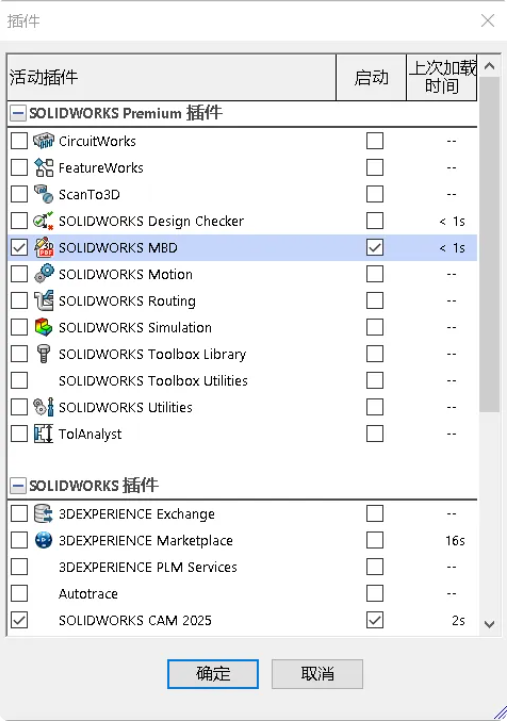This screenshot has height=722, width=508.
Task: Click the scrollbar down arrow
Action: [x=490, y=624]
